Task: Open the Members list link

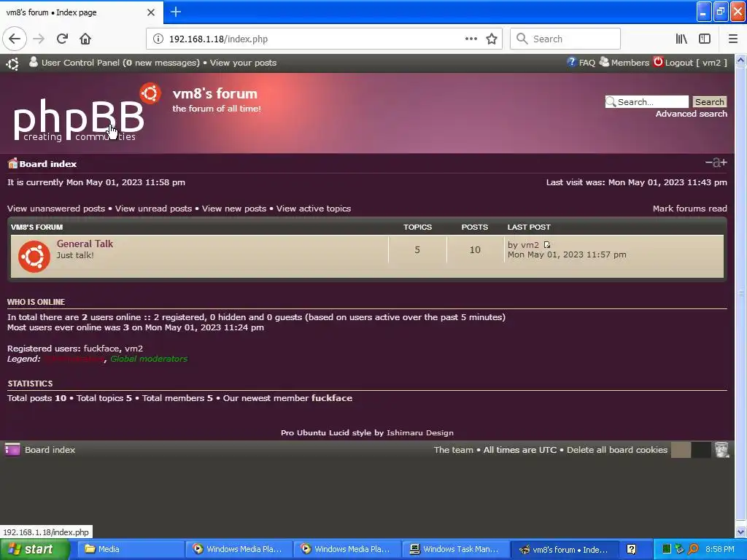Action: pyautogui.click(x=630, y=63)
